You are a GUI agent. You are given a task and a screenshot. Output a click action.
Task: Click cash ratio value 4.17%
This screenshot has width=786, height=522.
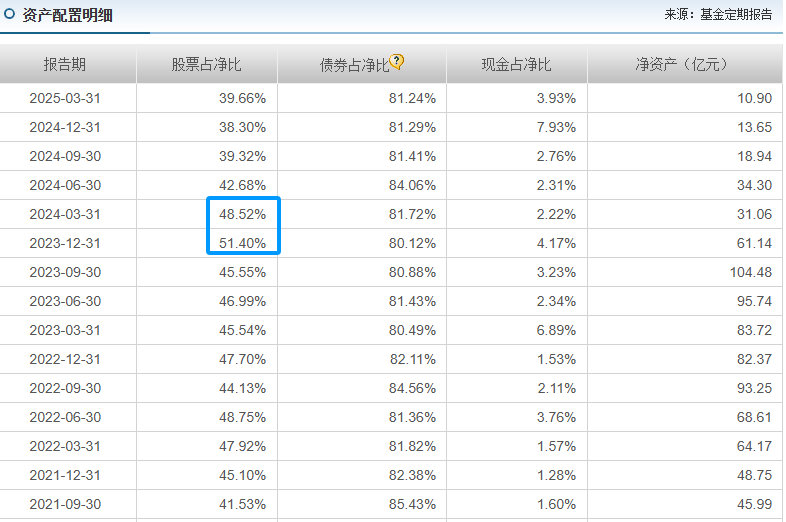[556, 244]
